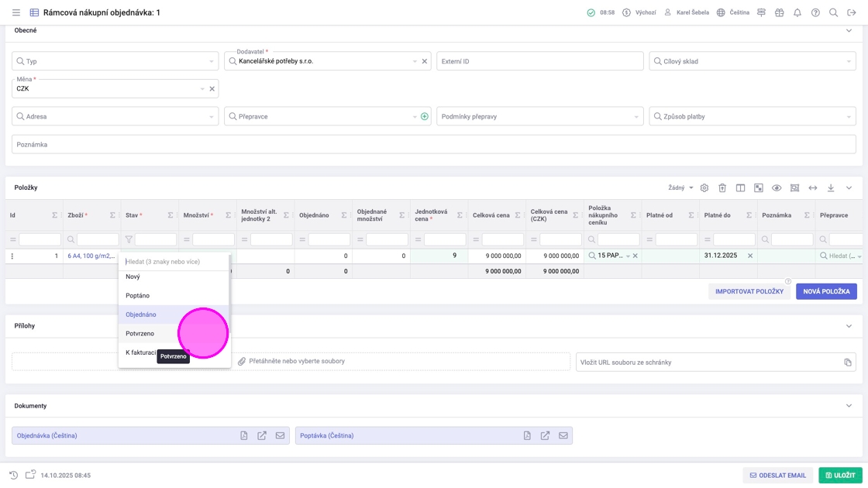Download Položky items with download icon
The height and width of the screenshot is (488, 868).
click(831, 188)
